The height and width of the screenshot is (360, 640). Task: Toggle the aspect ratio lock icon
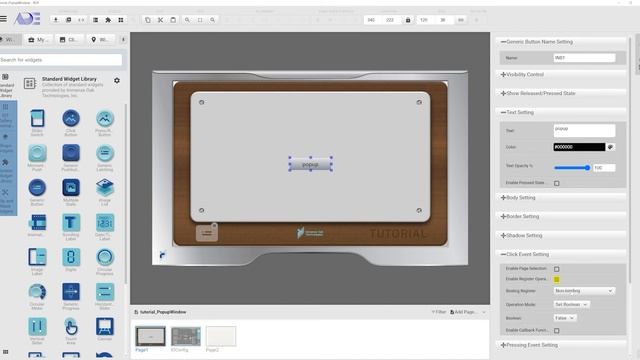408,20
